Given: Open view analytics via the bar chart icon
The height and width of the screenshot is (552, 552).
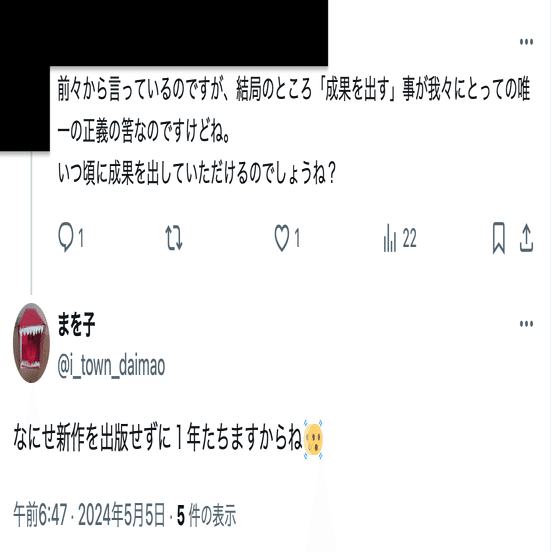Looking at the screenshot, I should point(389,238).
